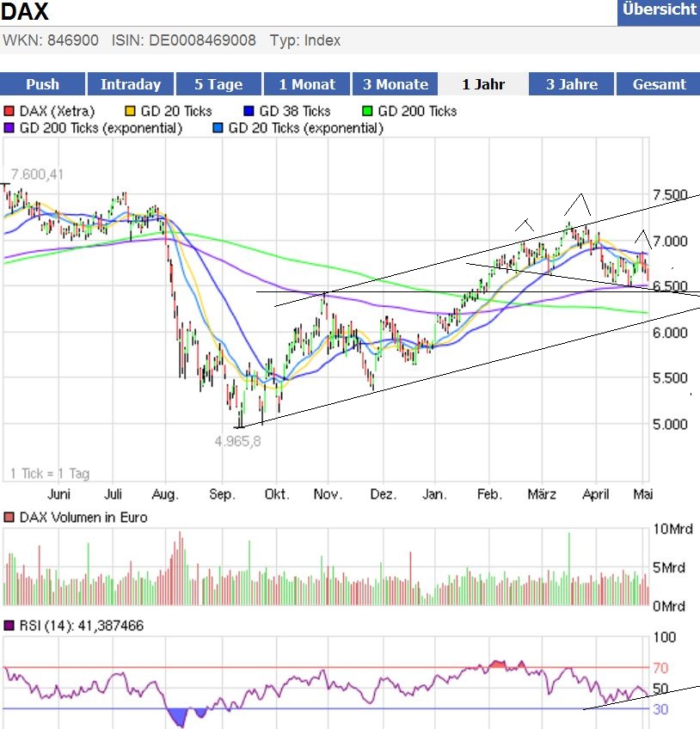Click the 5Mrd volume axis label
This screenshot has width=700, height=729.
click(669, 567)
